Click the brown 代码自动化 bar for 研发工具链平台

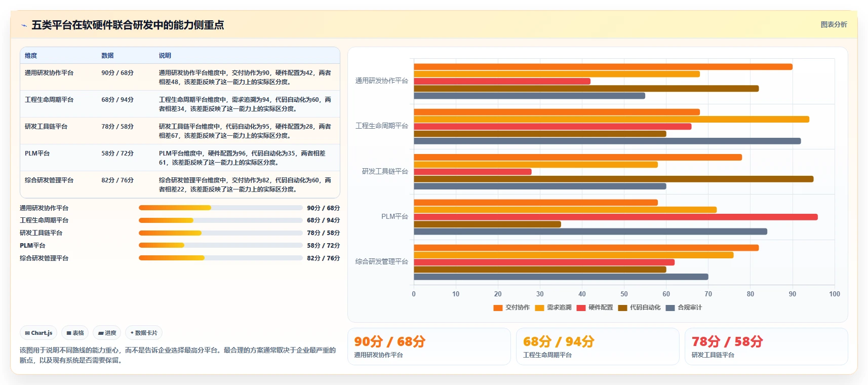click(x=613, y=179)
